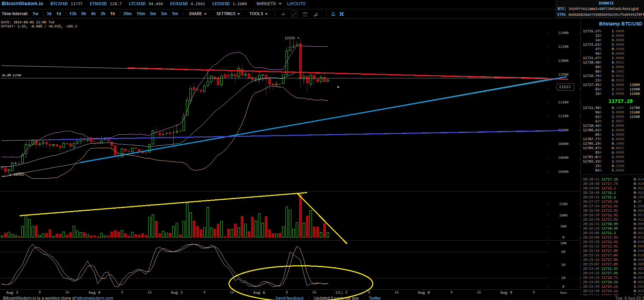Screen dimensions: 644x300
Task: Click the Send feedback link
Action: coord(290,298)
